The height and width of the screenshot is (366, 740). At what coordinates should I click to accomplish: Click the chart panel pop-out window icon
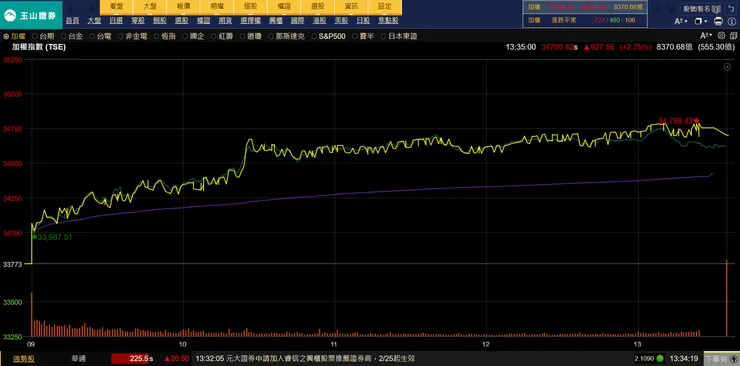[x=732, y=35]
